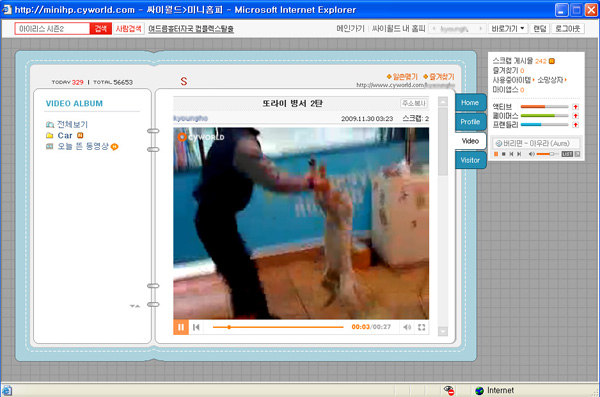Click the 사람검색 button
The image size is (600, 397).
click(x=129, y=29)
